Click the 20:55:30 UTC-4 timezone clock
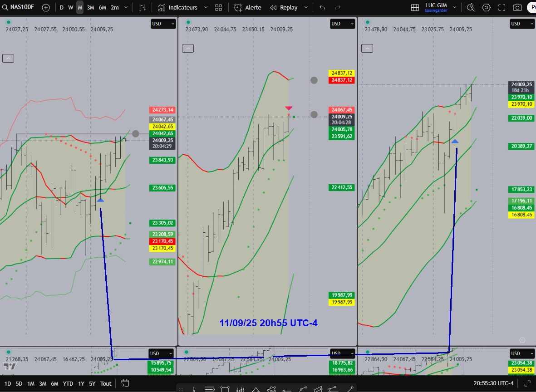The width and height of the screenshot is (536, 392). (493, 383)
